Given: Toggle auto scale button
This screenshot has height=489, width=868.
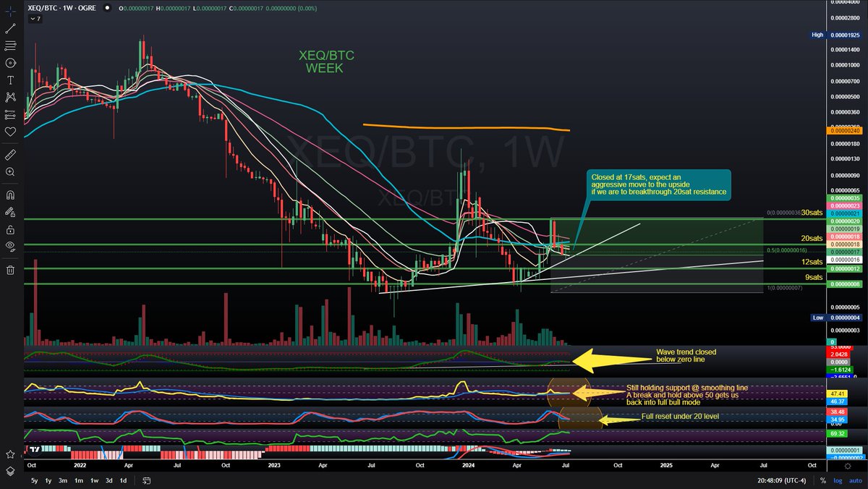Looking at the screenshot, I should [x=855, y=481].
